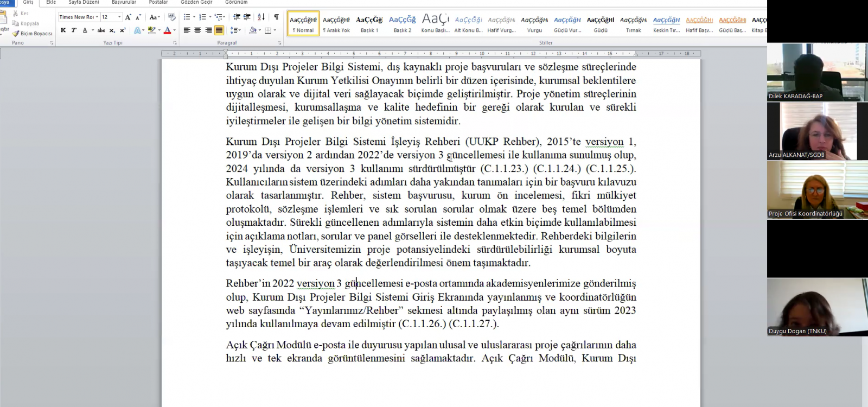Toggle superscript x² formatting

(x=123, y=30)
